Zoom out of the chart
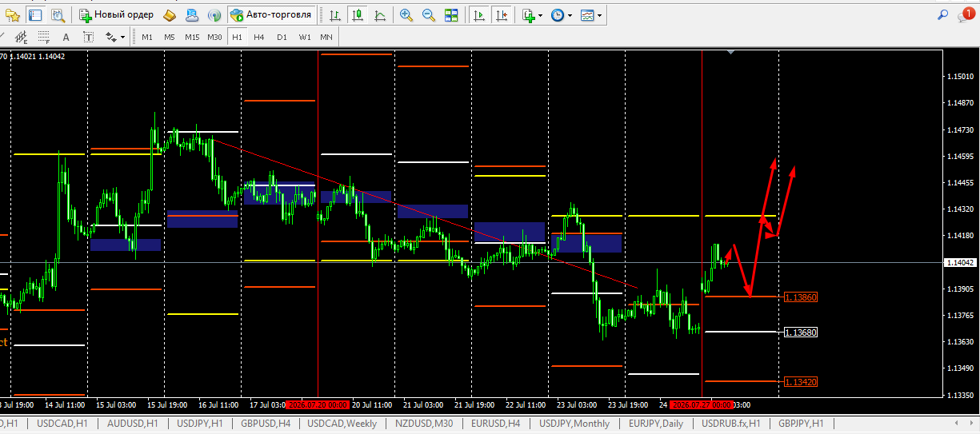The width and height of the screenshot is (980, 434). (429, 15)
